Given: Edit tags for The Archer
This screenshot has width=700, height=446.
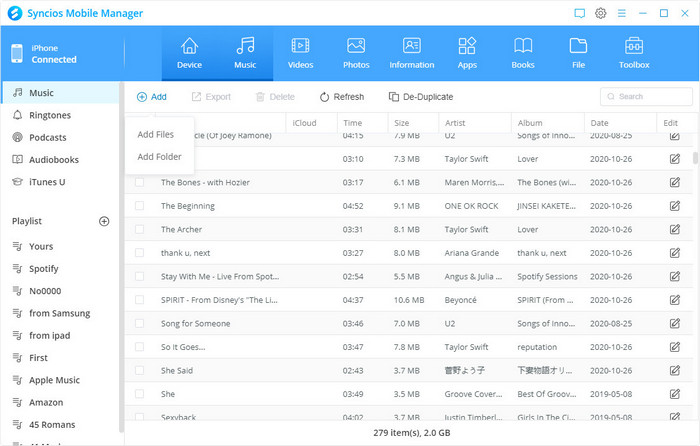Looking at the screenshot, I should pyautogui.click(x=675, y=229).
